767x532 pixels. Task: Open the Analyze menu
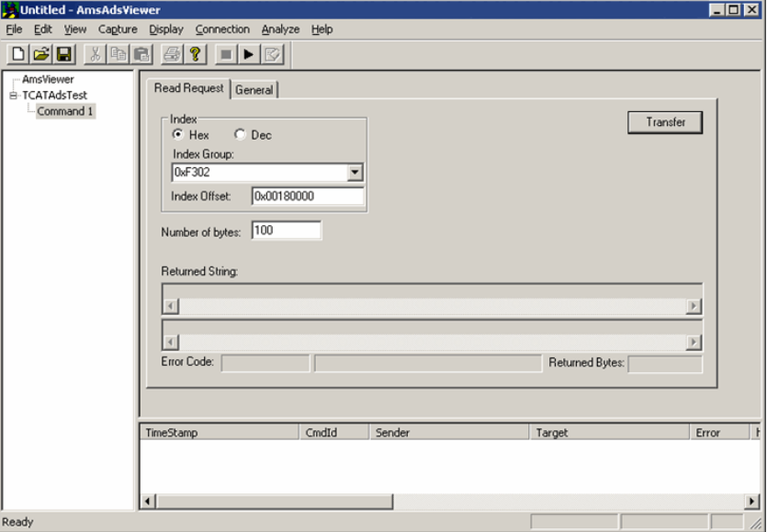tap(280, 29)
